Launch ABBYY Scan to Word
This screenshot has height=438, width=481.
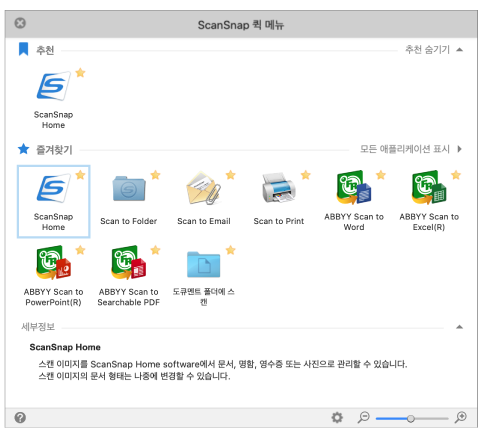click(x=354, y=187)
